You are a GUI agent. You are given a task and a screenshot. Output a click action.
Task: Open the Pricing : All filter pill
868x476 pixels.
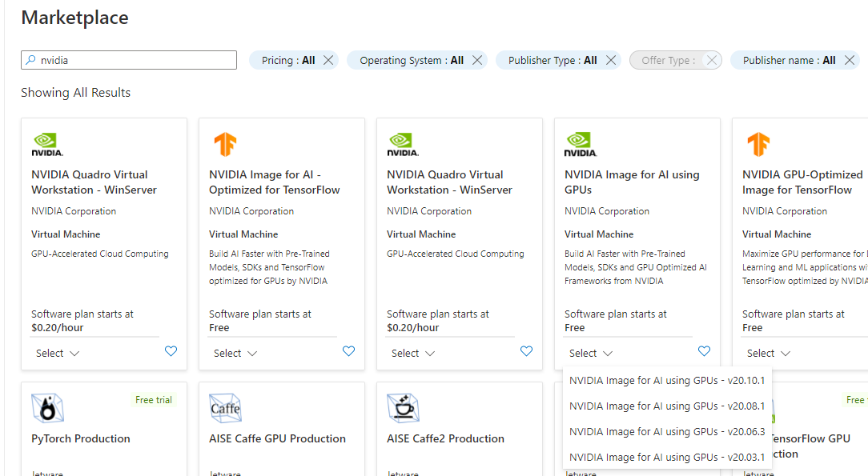coord(288,60)
